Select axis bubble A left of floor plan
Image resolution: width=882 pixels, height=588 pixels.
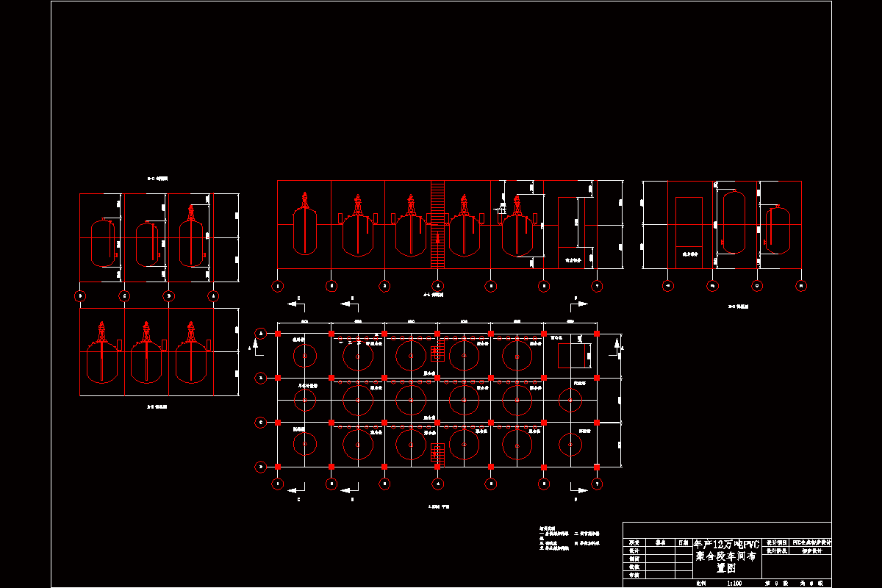[260, 334]
